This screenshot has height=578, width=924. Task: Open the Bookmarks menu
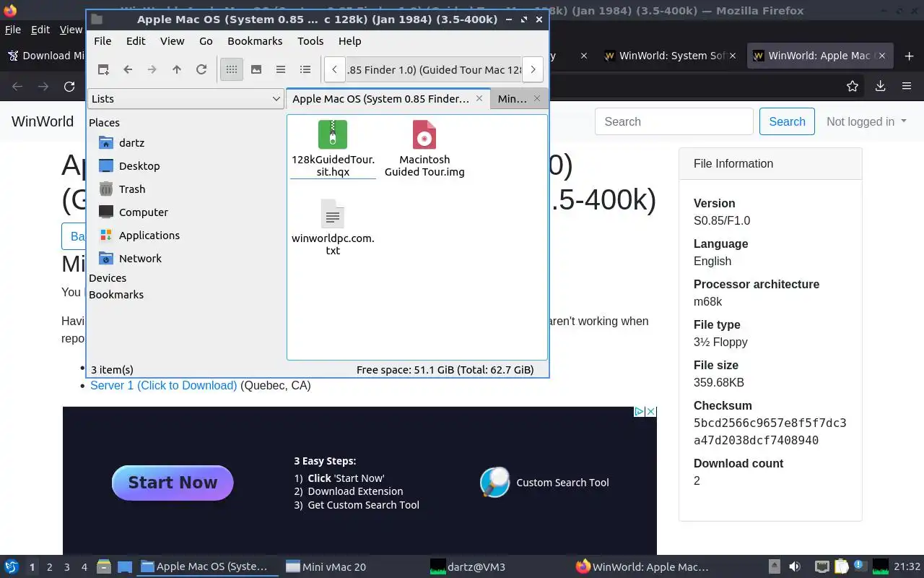coord(255,41)
